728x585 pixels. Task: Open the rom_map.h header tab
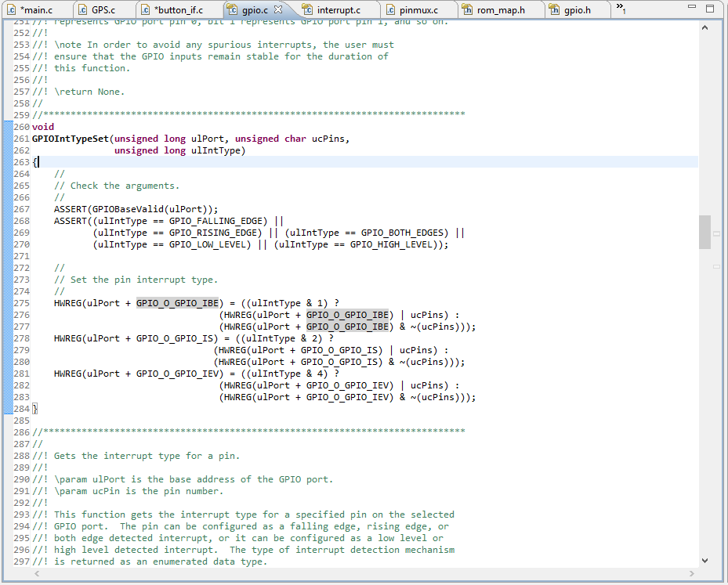click(501, 9)
